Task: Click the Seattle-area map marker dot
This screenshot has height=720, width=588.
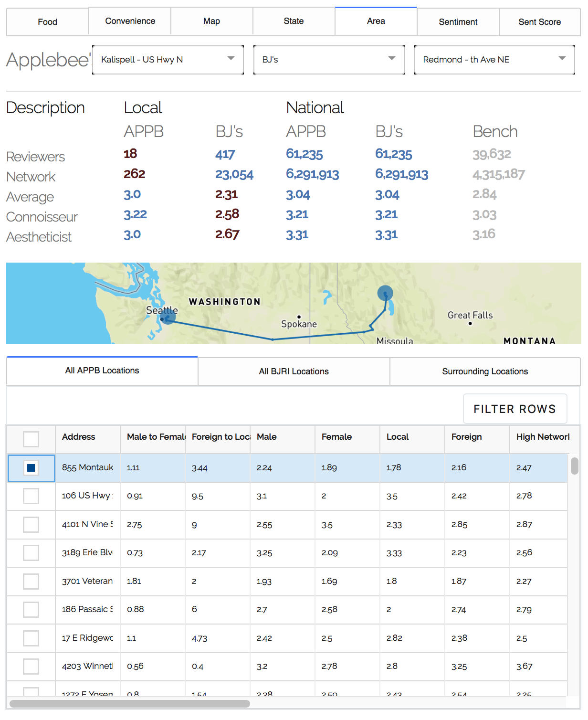Action: (168, 317)
